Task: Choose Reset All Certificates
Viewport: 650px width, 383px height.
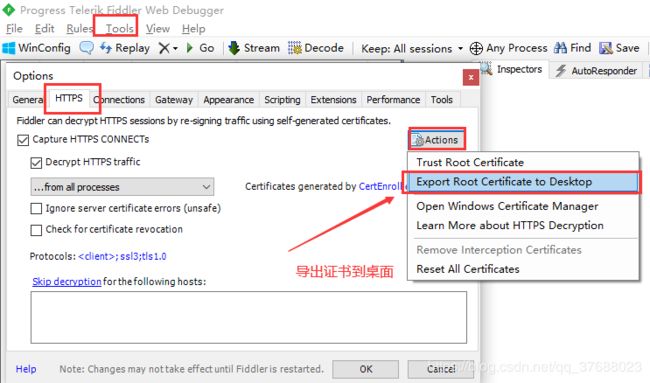Action: [523, 269]
